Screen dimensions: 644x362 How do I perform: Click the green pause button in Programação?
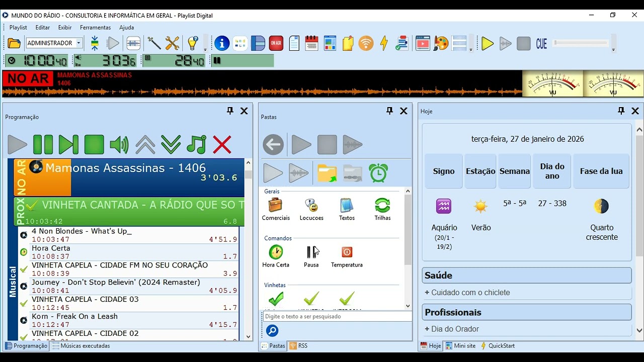(x=43, y=145)
